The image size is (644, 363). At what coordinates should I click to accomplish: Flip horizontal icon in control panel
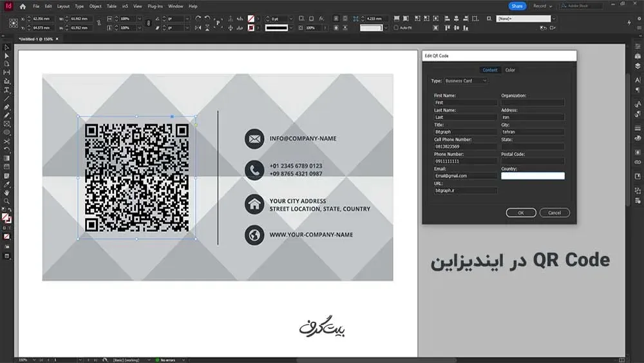198,28
